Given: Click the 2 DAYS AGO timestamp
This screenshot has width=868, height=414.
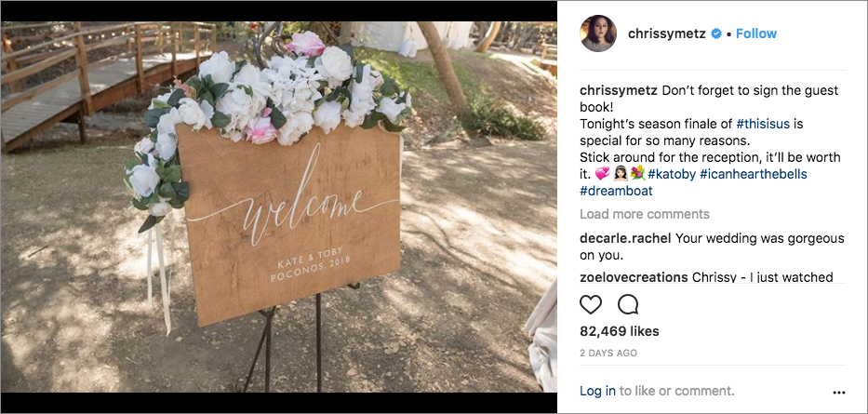Looking at the screenshot, I should pos(608,353).
